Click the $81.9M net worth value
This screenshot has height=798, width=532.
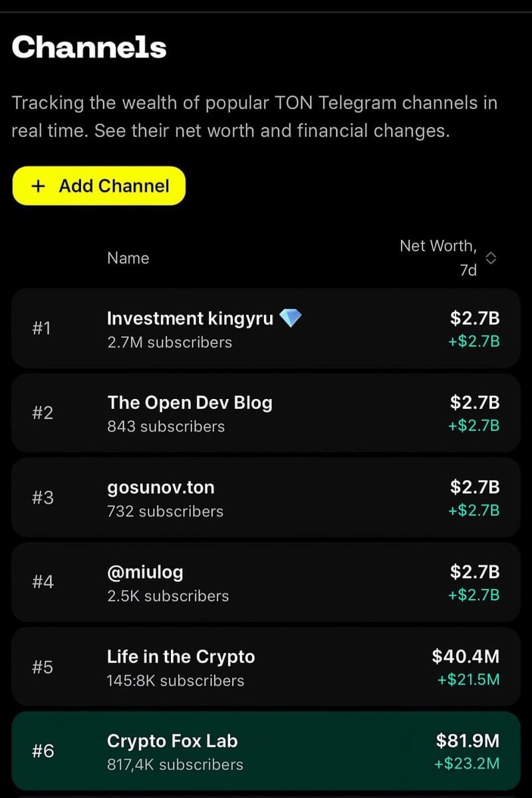click(x=467, y=741)
